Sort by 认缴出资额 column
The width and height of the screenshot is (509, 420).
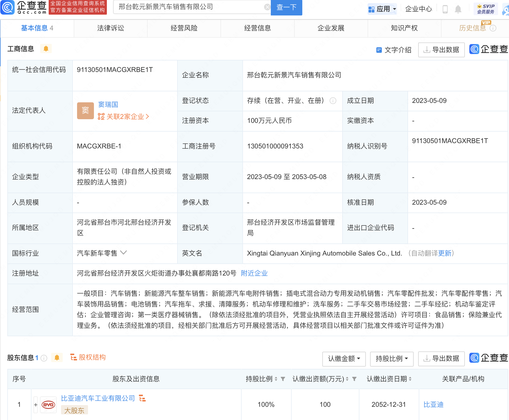click(347, 379)
